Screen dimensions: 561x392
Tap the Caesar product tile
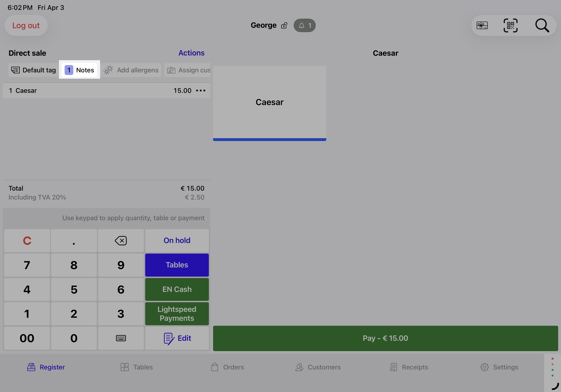click(269, 103)
